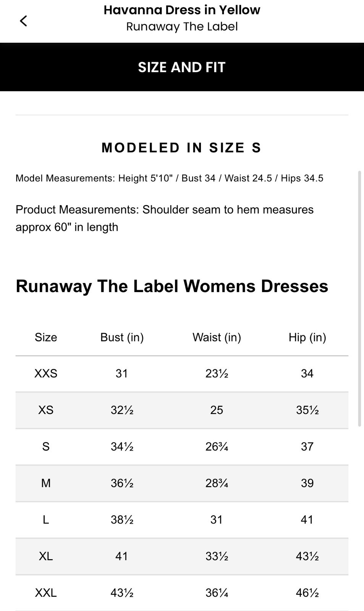The height and width of the screenshot is (611, 364).
Task: Select the L size row
Action: 182,519
